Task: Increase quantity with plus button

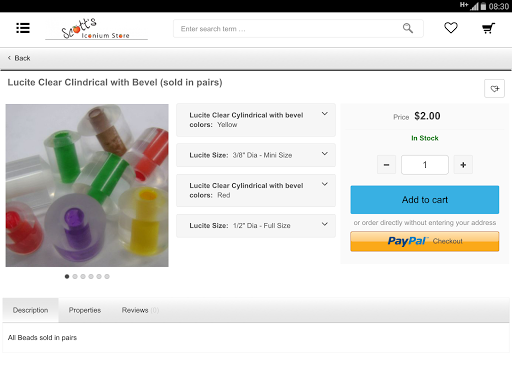Action: pos(463,165)
